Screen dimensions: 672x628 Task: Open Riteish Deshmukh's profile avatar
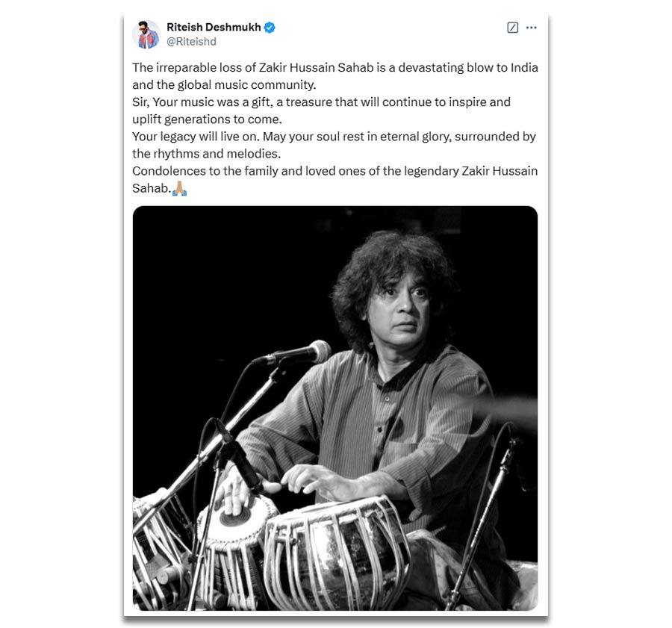[x=146, y=34]
